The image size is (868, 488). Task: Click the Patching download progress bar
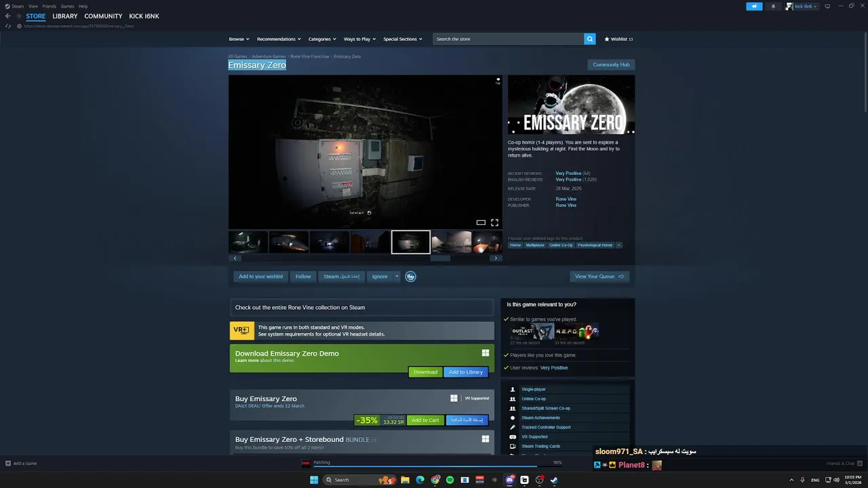[x=438, y=466]
